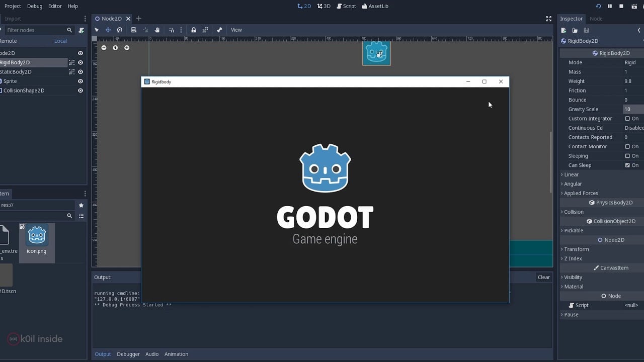Zoom in the canvas with plus button

[127, 48]
